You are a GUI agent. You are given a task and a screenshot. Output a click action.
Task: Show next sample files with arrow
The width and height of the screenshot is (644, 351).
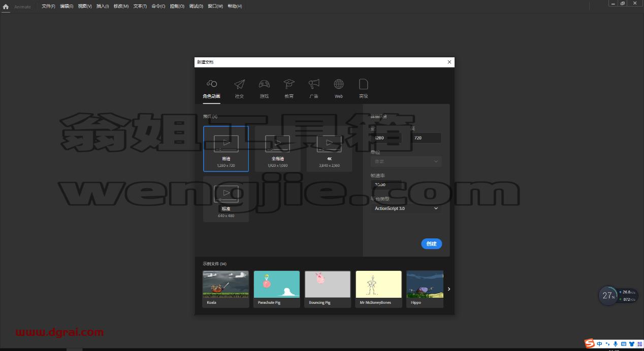coord(449,289)
